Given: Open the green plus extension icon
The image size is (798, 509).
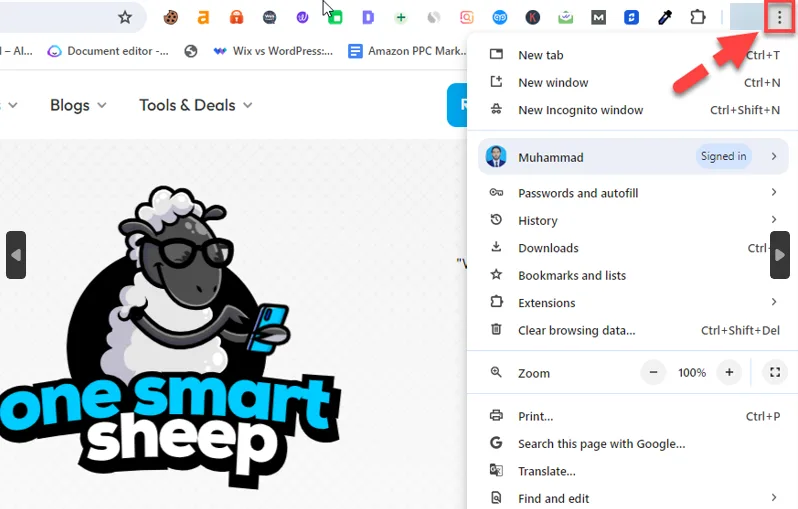Looking at the screenshot, I should click(x=401, y=18).
